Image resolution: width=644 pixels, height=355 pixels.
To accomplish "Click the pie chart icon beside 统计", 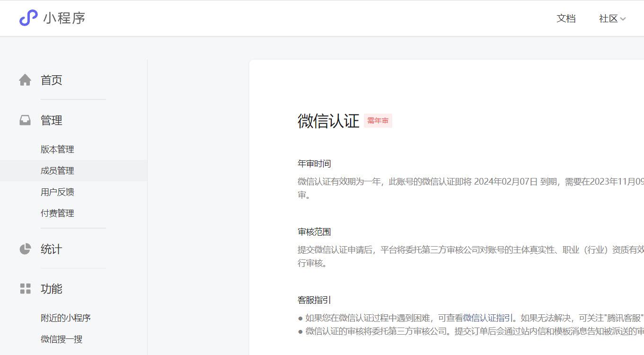I will [25, 249].
